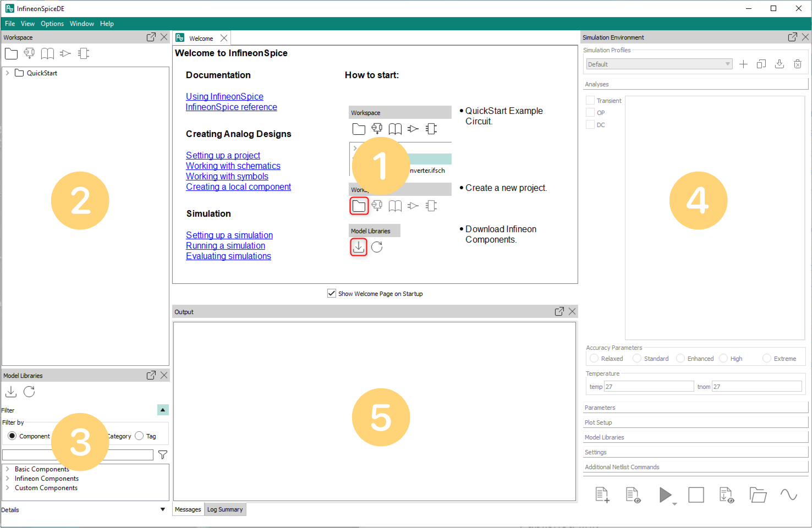
Task: Select the Component filter radio button
Action: [12, 436]
